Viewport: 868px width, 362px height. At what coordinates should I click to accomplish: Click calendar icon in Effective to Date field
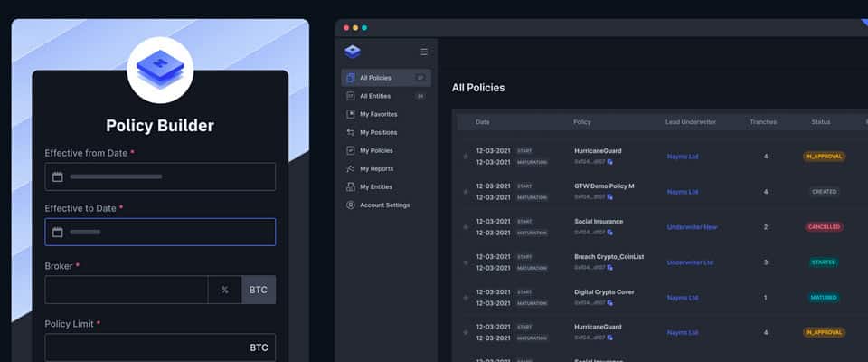click(58, 233)
